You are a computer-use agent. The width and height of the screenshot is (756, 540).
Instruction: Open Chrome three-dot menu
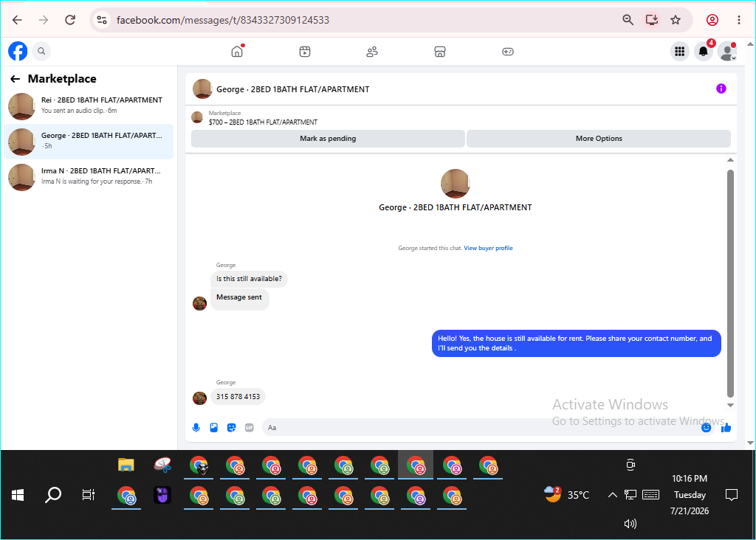coord(738,20)
